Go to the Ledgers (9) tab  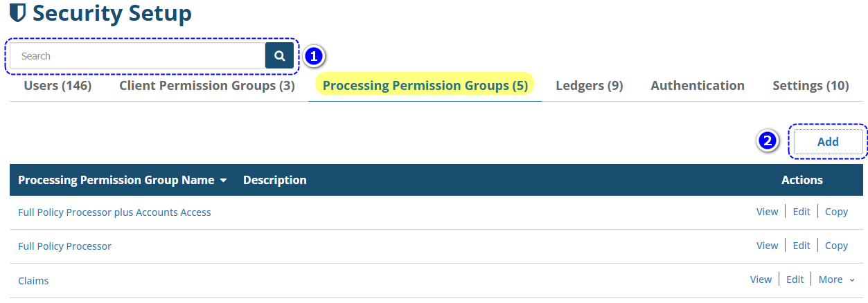(590, 86)
